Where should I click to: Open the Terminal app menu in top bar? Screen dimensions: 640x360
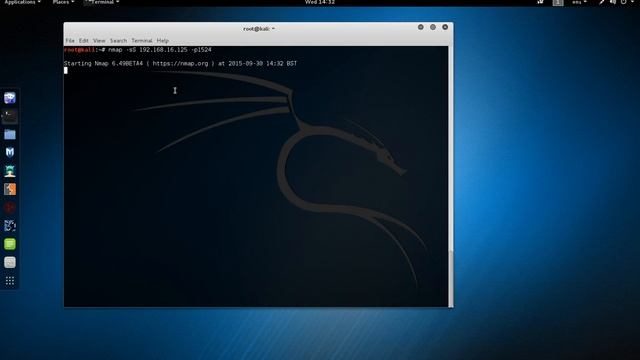click(102, 2)
